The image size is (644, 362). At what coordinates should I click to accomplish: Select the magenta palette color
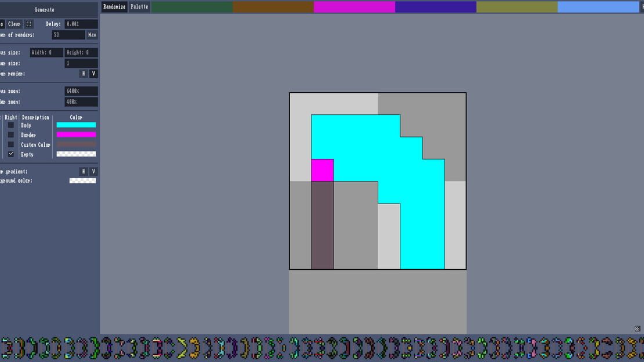pyautogui.click(x=354, y=7)
